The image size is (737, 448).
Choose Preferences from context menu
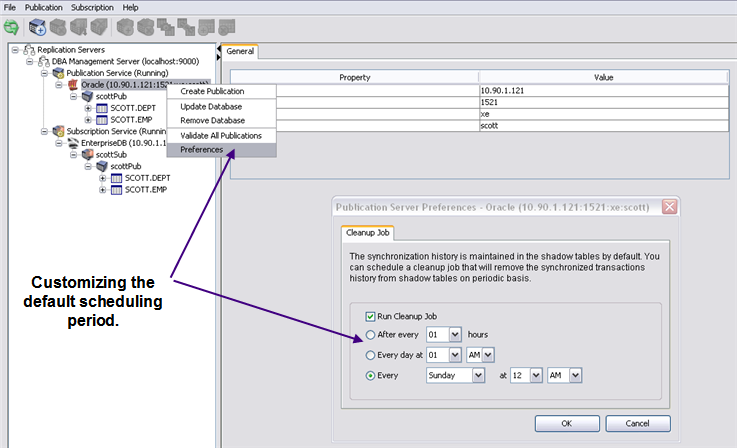click(x=222, y=149)
